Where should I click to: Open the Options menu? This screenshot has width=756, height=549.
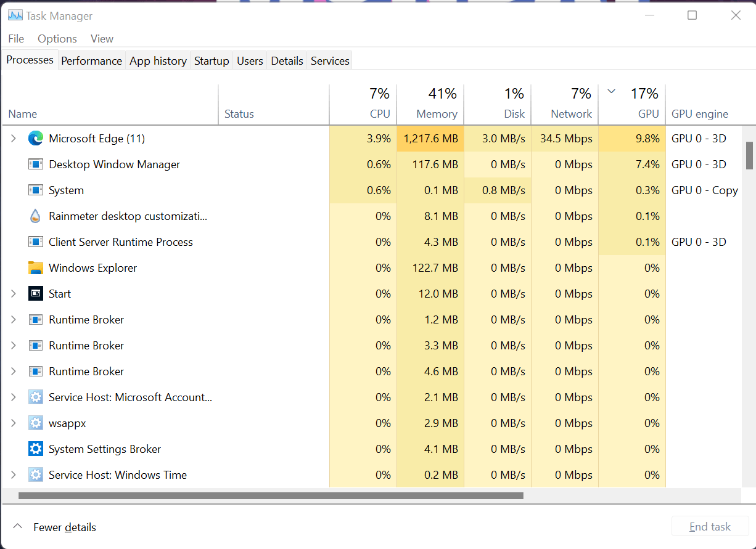[57, 39]
